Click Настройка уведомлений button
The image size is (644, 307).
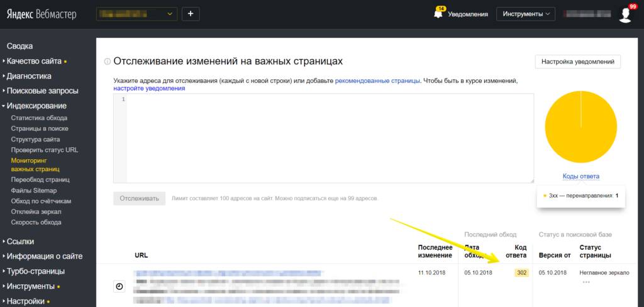(578, 62)
